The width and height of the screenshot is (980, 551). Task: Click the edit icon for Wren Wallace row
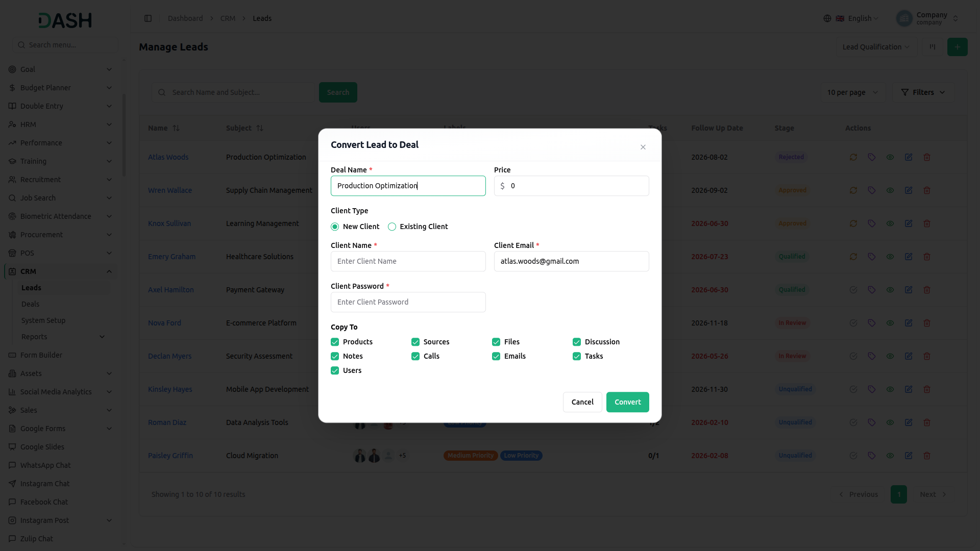(909, 190)
